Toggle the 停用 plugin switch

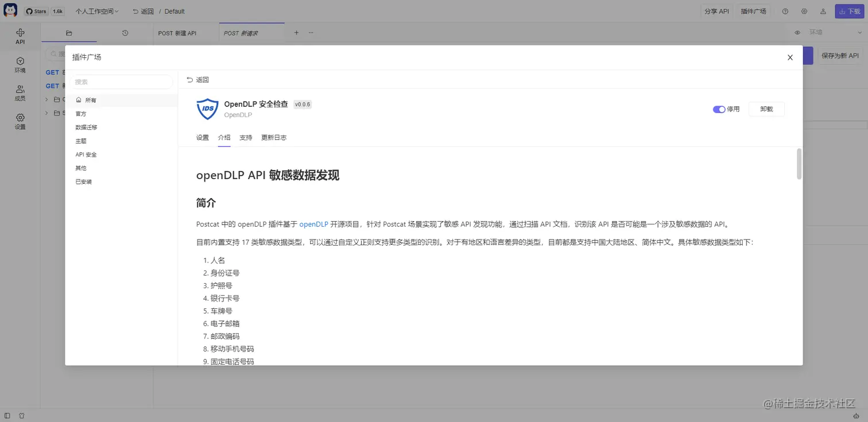[x=719, y=109]
